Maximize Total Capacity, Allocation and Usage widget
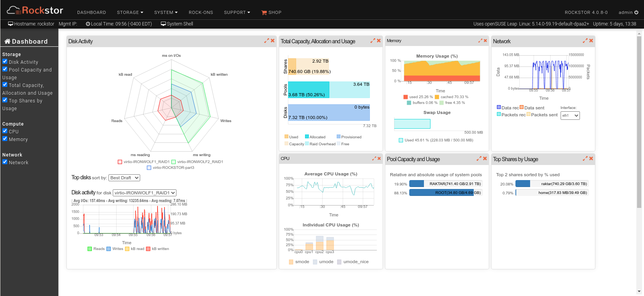This screenshot has width=644, height=296. pos(373,41)
